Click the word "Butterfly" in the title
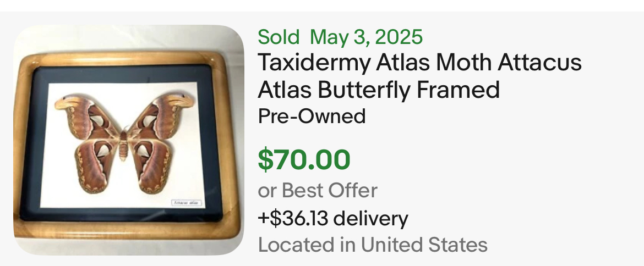The image size is (644, 266). coord(363,90)
